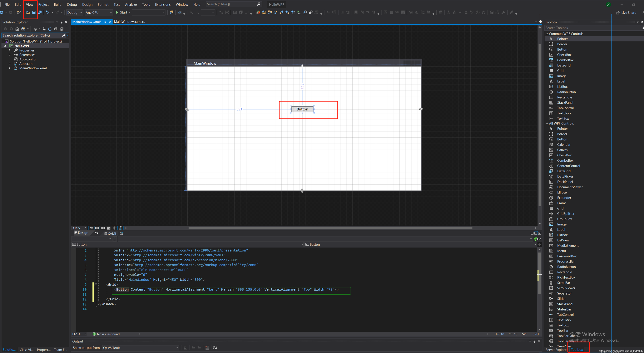Click the Solution Explorer refresh icon
This screenshot has width=644, height=353.
(x=50, y=29)
